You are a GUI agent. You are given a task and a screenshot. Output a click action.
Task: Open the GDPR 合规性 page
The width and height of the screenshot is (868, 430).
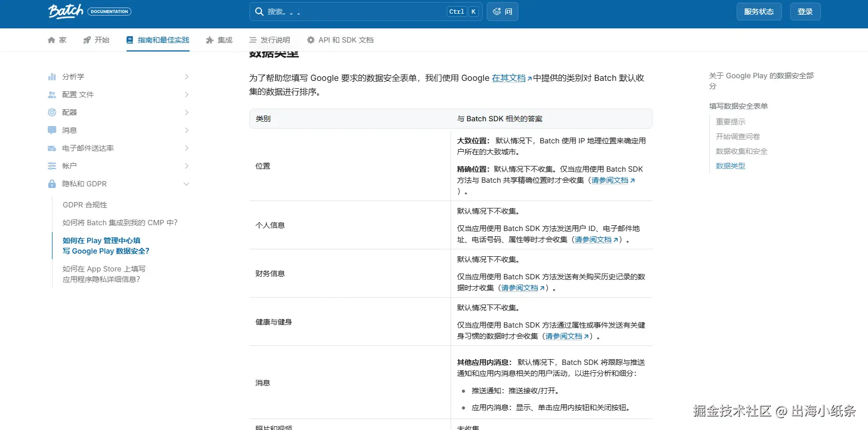85,205
